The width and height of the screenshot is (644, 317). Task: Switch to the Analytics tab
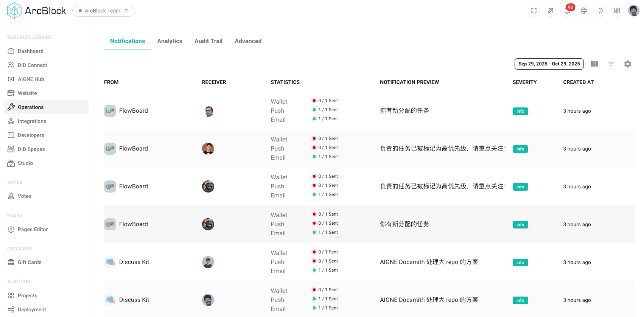click(x=170, y=41)
